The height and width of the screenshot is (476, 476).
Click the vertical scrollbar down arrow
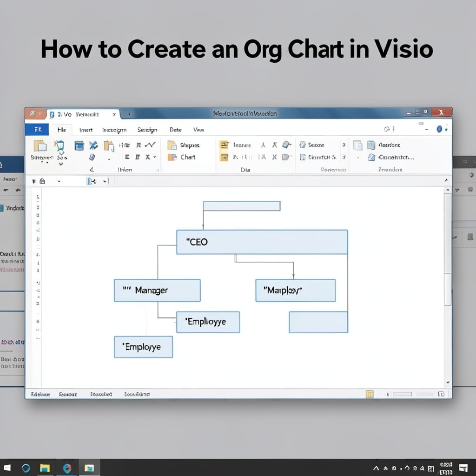tap(448, 383)
